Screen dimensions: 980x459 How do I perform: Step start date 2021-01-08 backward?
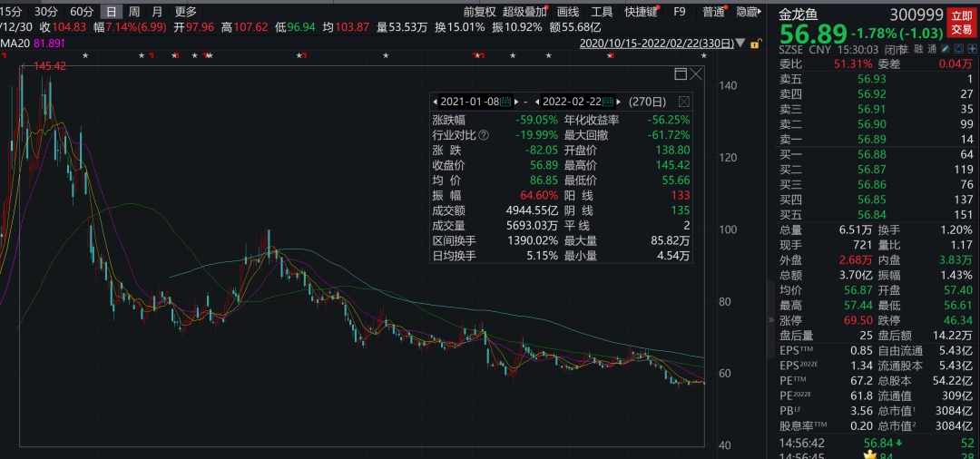click(435, 102)
